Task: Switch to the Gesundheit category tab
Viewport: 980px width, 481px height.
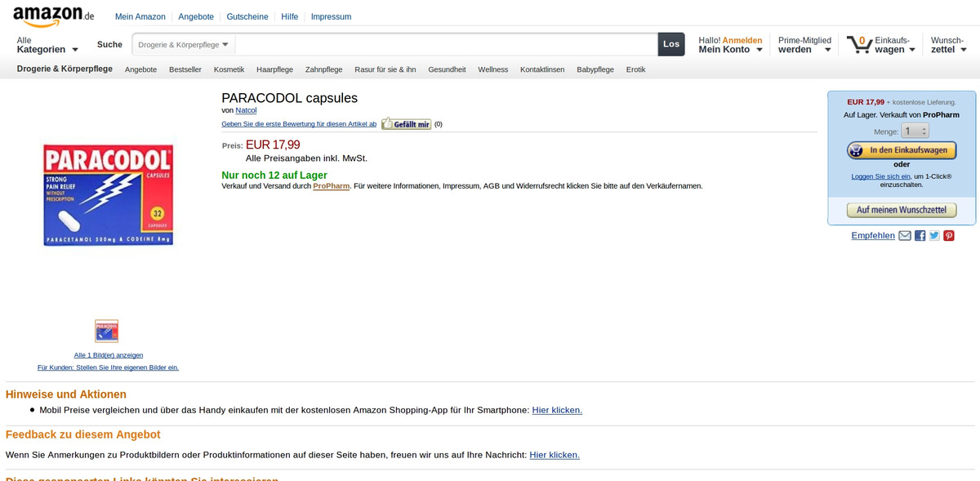Action: point(447,69)
